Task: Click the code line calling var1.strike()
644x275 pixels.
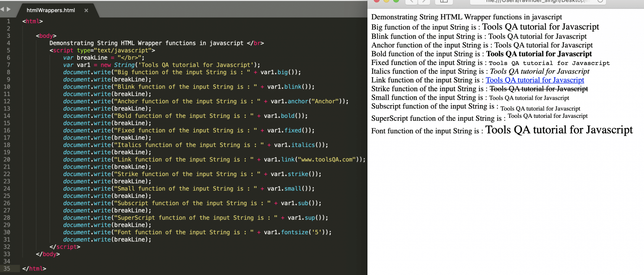Action: [192, 174]
